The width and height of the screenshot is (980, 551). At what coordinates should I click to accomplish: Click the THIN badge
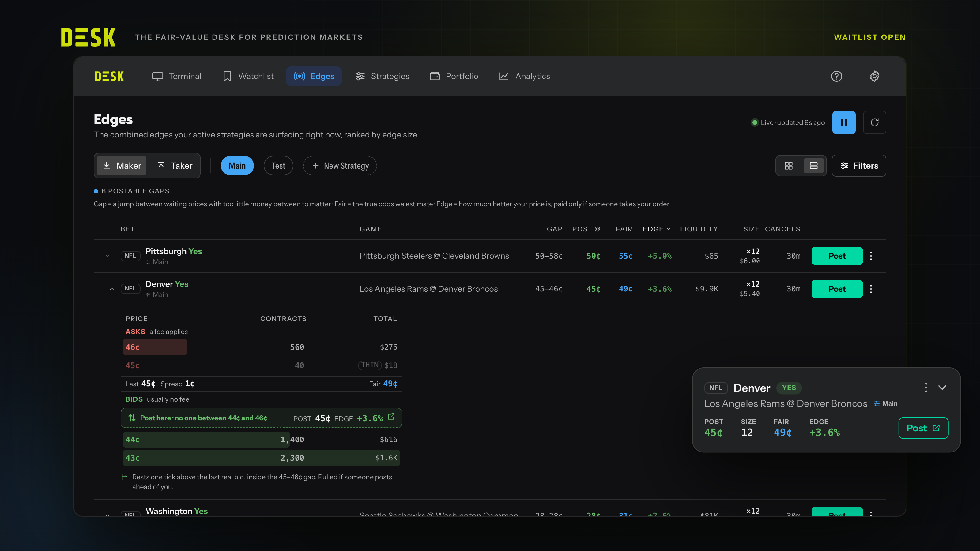click(x=369, y=365)
